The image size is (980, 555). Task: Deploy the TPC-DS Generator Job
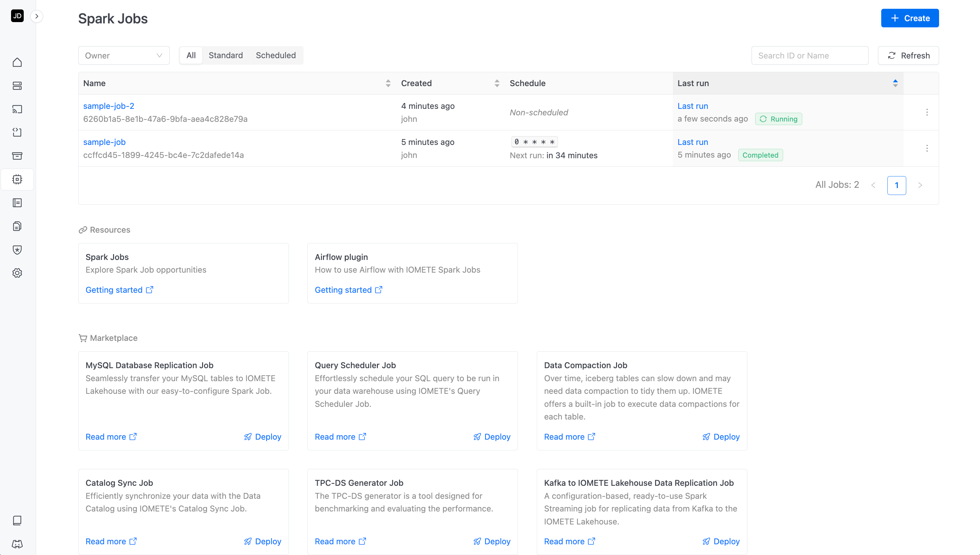(492, 541)
